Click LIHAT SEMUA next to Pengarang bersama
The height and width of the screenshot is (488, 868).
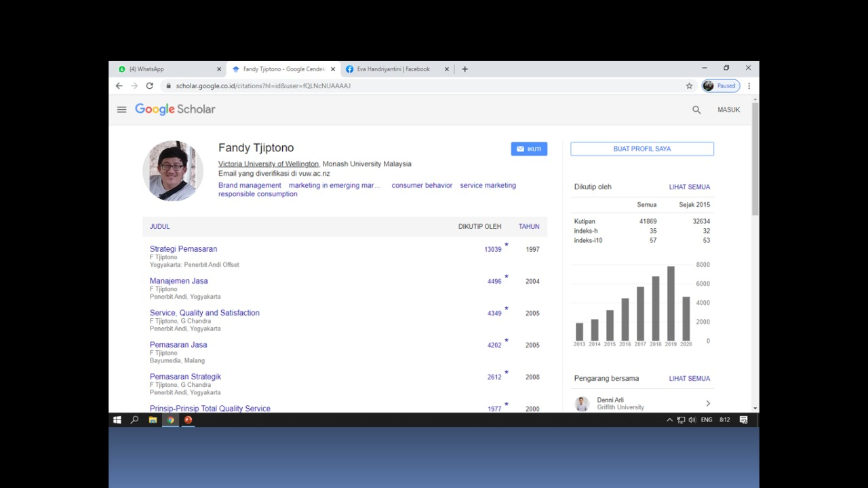click(690, 379)
